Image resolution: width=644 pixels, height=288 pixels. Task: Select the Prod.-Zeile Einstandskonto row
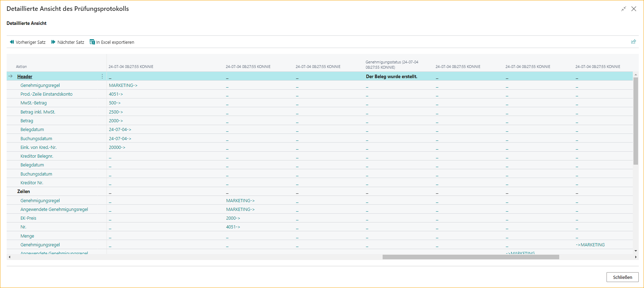(320, 94)
